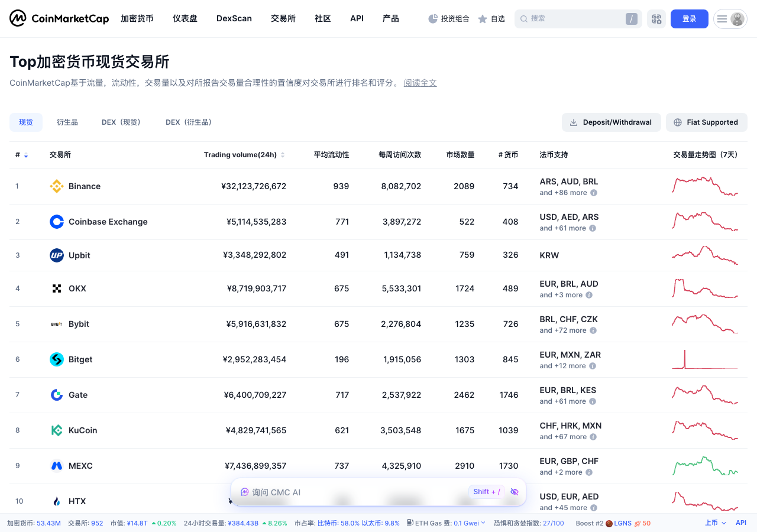Click info icon beside Bybit +72 more
This screenshot has width=757, height=532.
tap(593, 330)
